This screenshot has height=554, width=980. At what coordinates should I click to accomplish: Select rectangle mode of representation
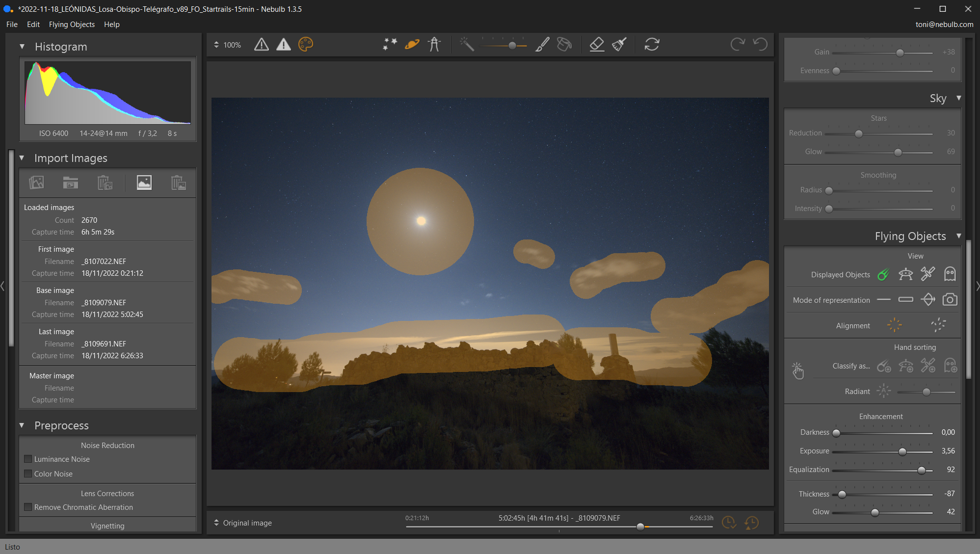click(x=905, y=300)
